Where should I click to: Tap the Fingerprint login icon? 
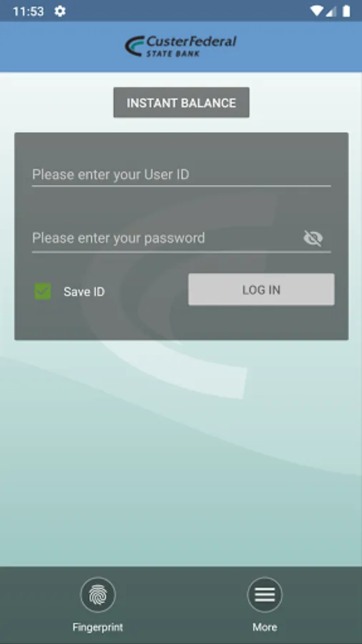tap(98, 595)
